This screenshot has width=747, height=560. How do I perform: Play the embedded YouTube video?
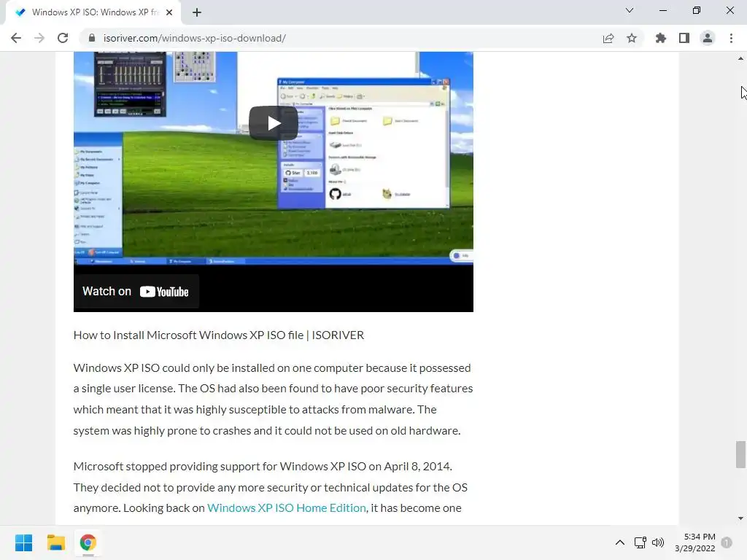coord(274,122)
